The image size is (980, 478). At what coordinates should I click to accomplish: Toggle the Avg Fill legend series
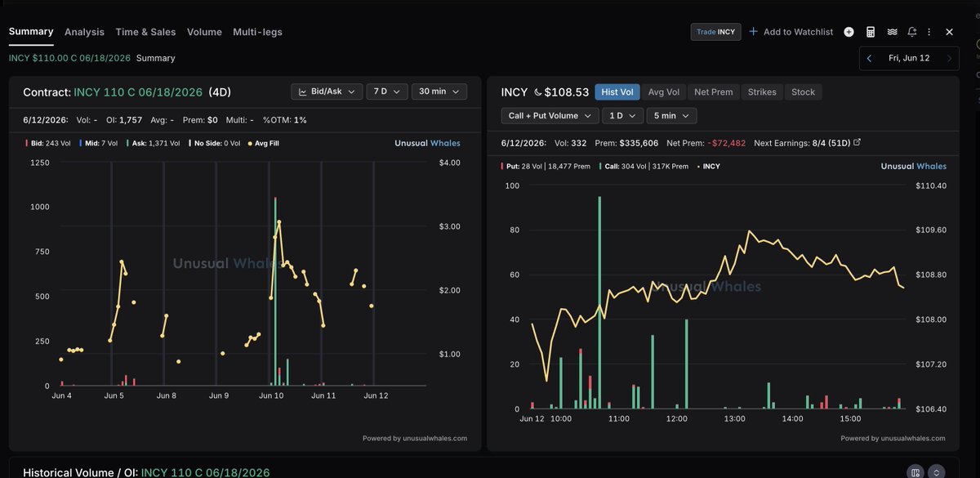262,143
